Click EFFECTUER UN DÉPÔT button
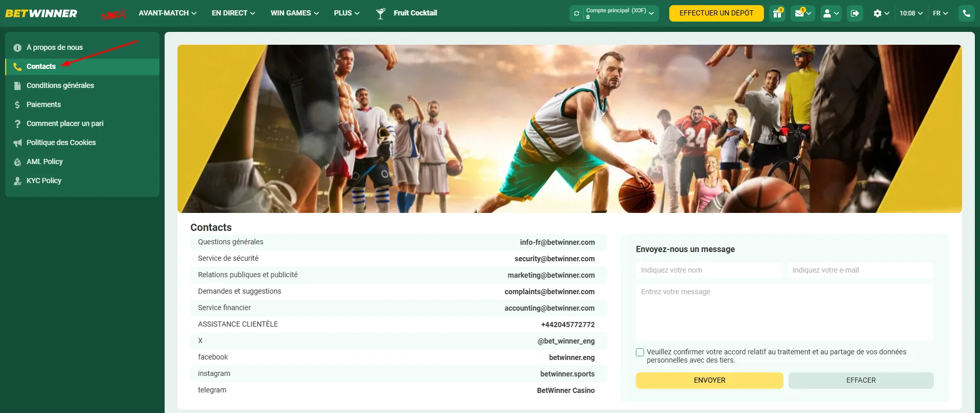This screenshot has height=413, width=980. pos(717,13)
